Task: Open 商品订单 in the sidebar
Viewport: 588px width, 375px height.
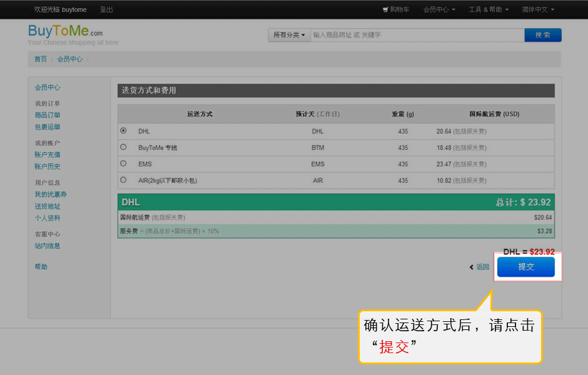Action: (x=48, y=115)
